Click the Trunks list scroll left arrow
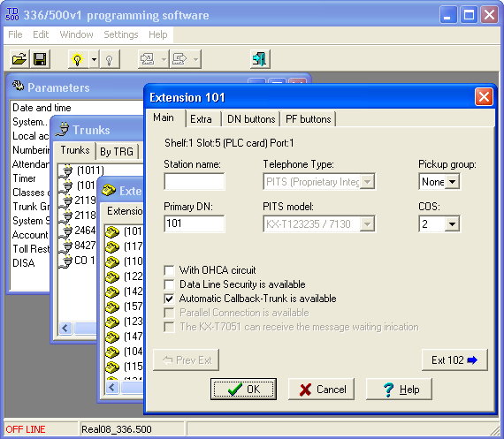The width and height of the screenshot is (504, 439). pyautogui.click(x=65, y=329)
